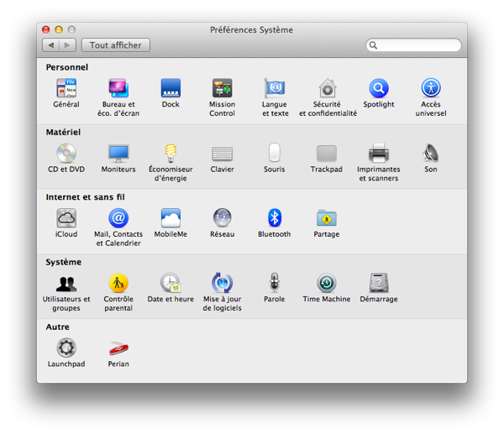Open Économiseur d'énergie preferences
This screenshot has width=504, height=434.
[x=171, y=154]
